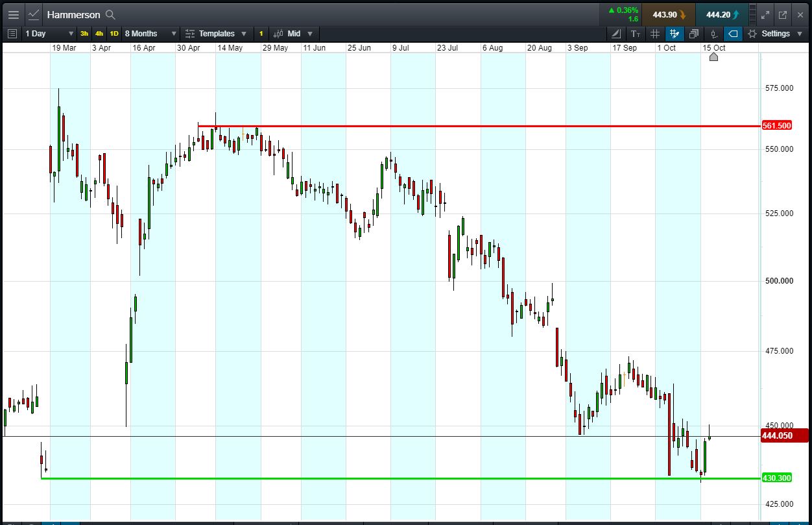The height and width of the screenshot is (525, 812).
Task: Click the stacked windows compare icon
Action: click(694, 34)
